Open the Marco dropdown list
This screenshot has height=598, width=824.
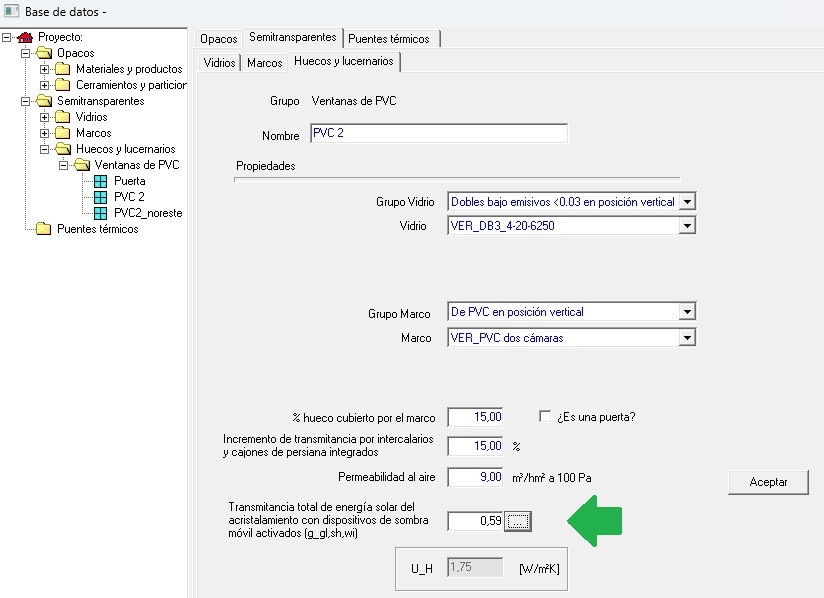pos(687,338)
